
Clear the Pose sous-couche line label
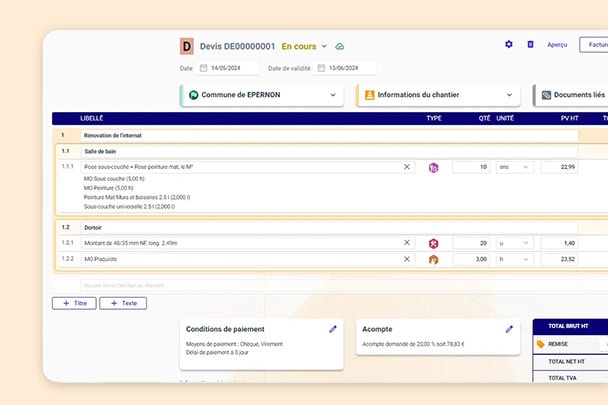click(407, 167)
